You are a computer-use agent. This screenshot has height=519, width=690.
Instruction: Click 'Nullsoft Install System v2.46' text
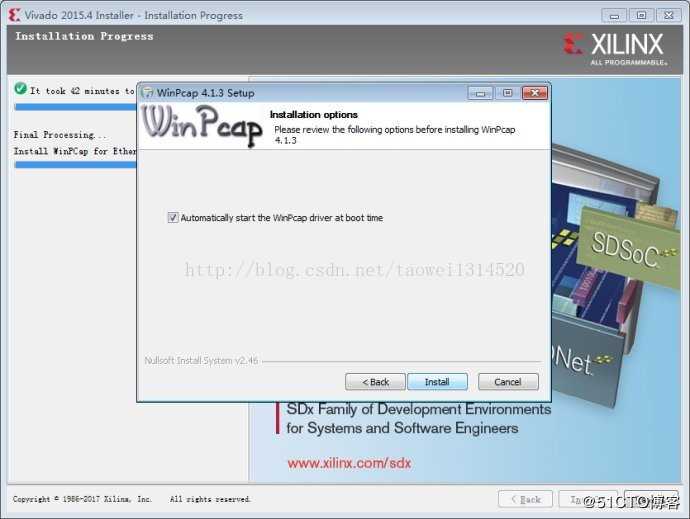pos(201,361)
